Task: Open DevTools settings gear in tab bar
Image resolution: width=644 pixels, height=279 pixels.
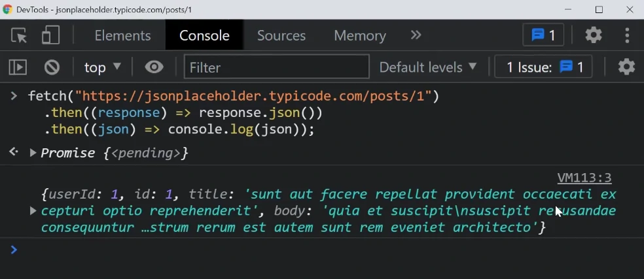Action: tap(593, 35)
